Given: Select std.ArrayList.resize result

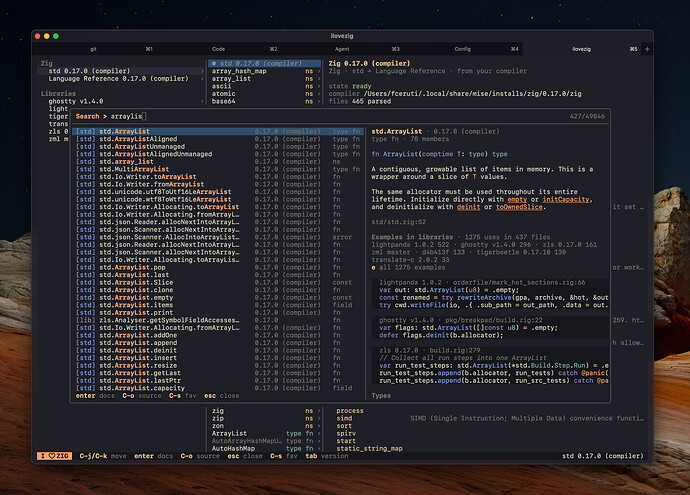Looking at the screenshot, I should click(x=218, y=365).
